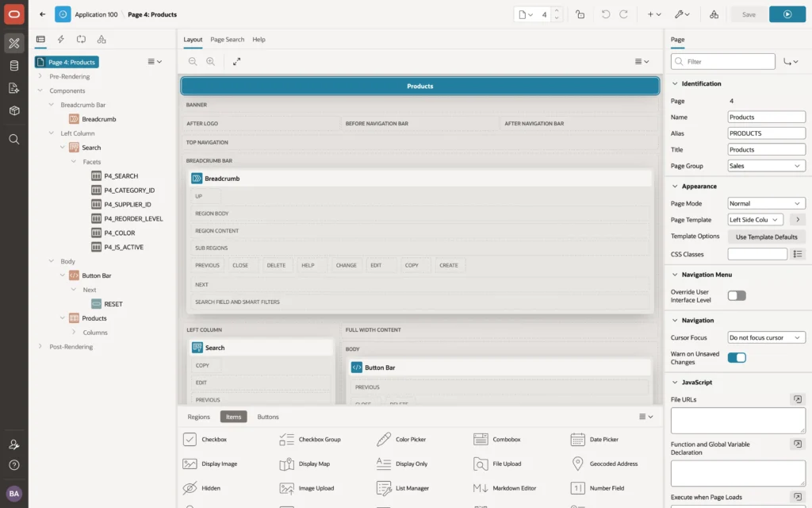
Task: Select the Checkbox item type
Action: (x=205, y=440)
